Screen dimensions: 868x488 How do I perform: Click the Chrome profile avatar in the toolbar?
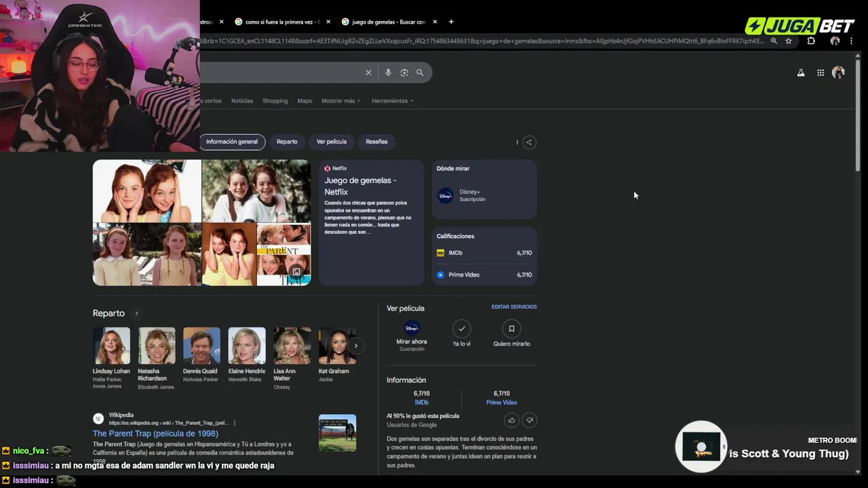(x=835, y=41)
